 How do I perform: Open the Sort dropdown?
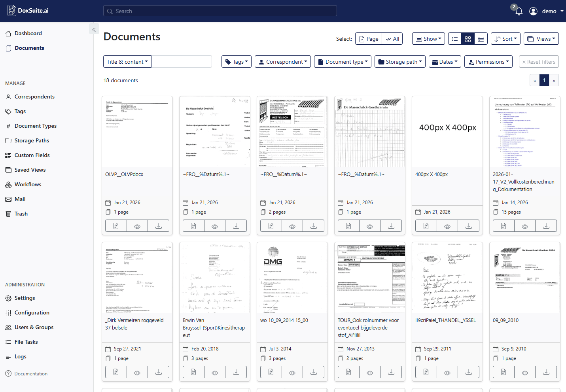coord(505,39)
